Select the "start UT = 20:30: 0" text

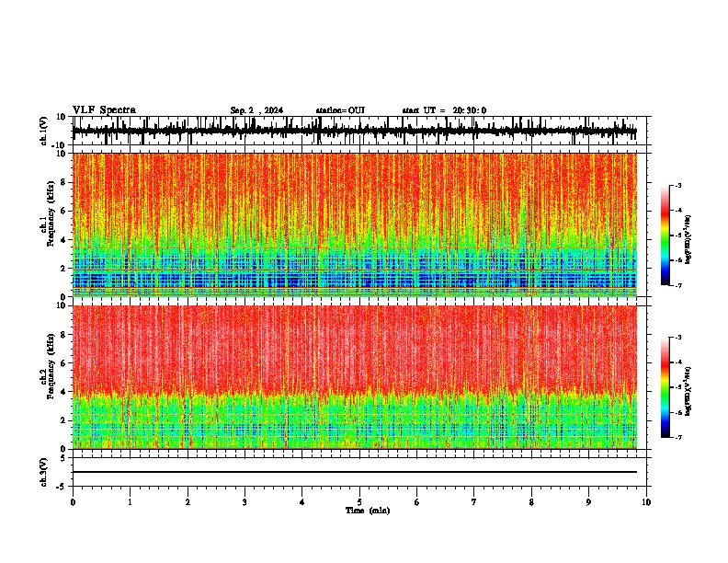point(444,110)
